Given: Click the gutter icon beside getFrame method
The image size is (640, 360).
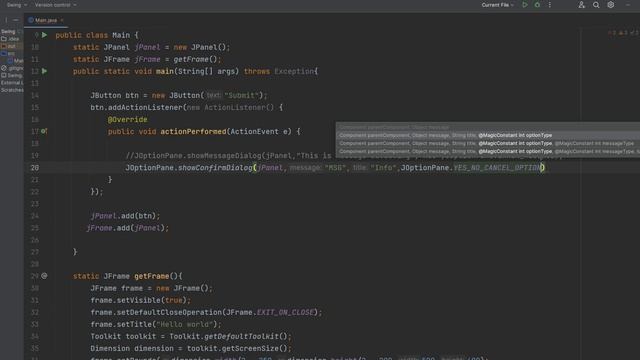Looking at the screenshot, I should 44,276.
